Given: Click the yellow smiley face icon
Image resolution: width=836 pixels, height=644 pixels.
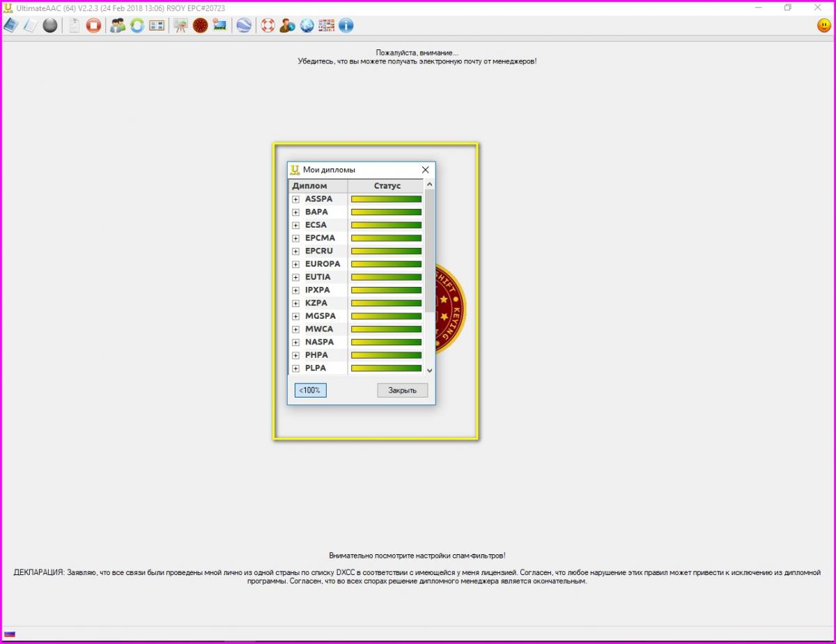Looking at the screenshot, I should pyautogui.click(x=824, y=26).
